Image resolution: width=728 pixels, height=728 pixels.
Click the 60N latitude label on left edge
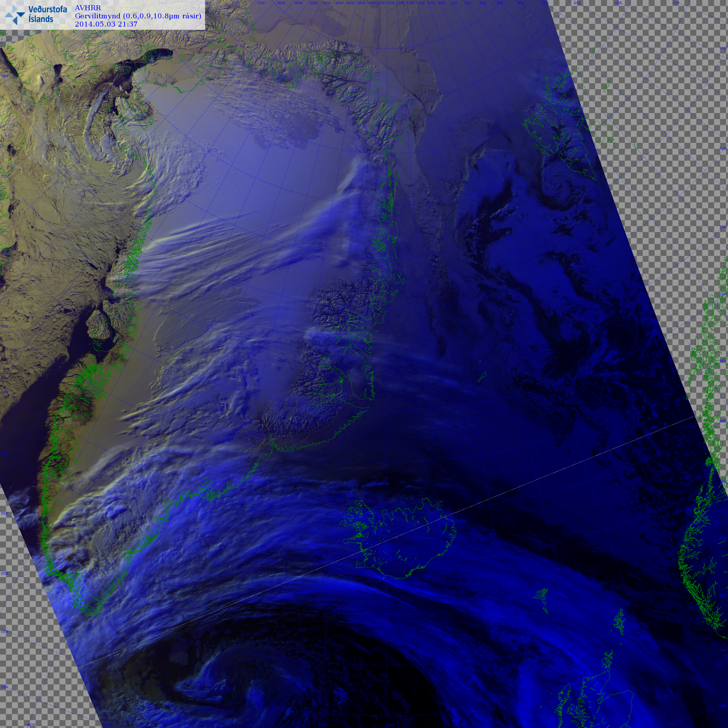tap(4, 574)
